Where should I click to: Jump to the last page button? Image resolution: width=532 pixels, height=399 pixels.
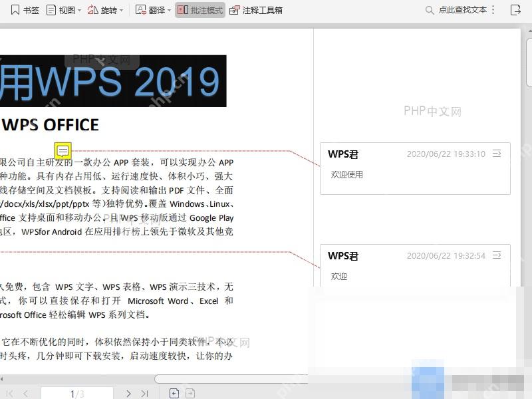145,394
